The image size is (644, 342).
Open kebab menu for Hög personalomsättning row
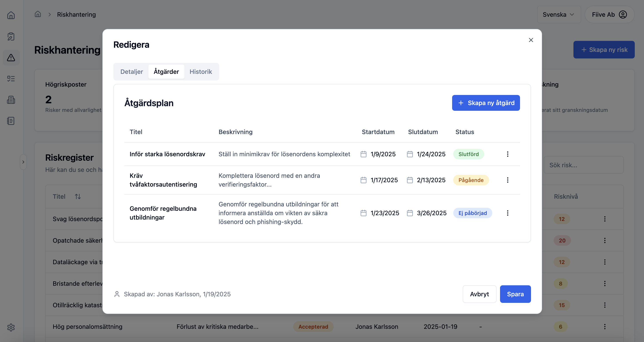click(x=605, y=326)
